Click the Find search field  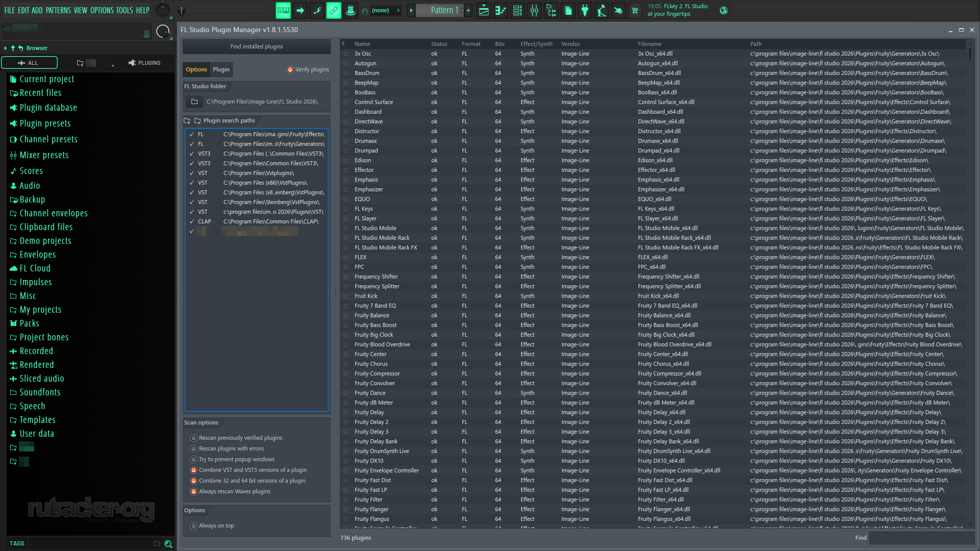922,538
